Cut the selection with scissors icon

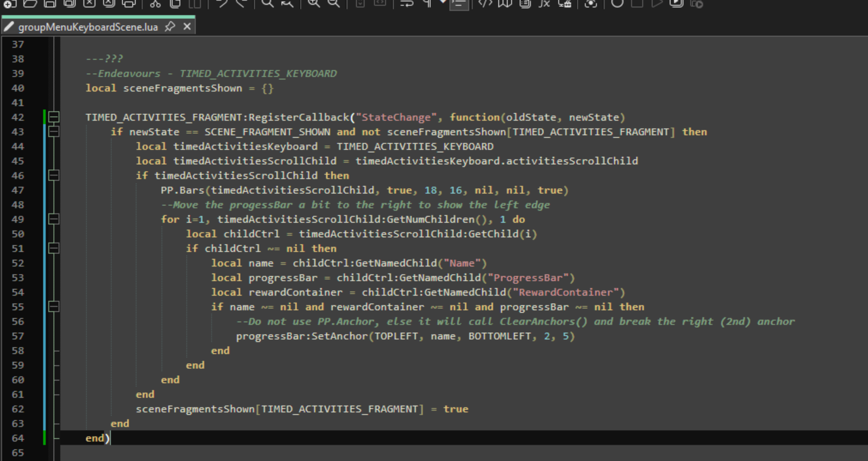tap(155, 3)
